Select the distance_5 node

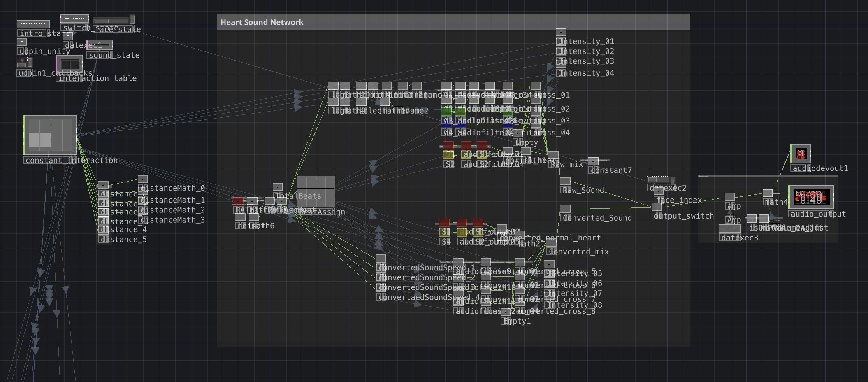coord(103,239)
